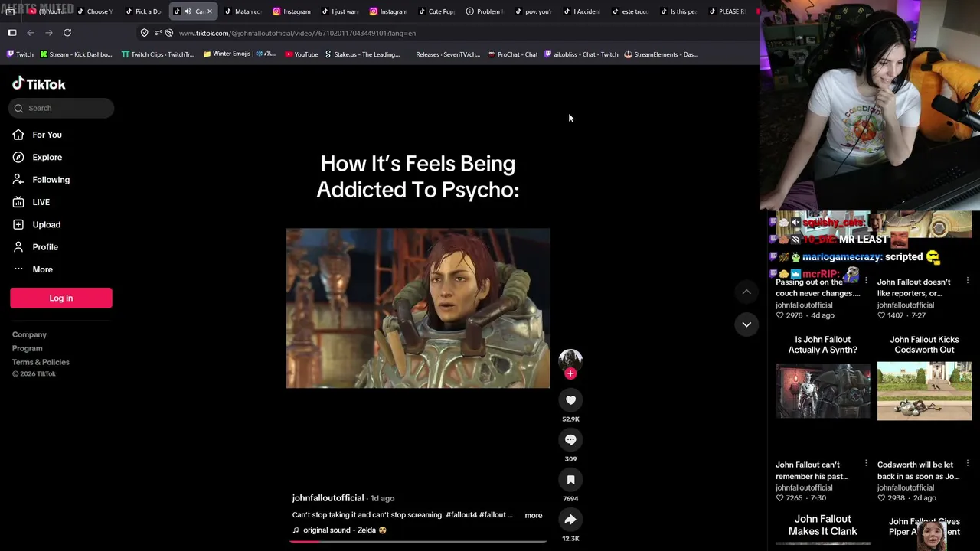Reload the page in the browser
980x551 pixels.
(67, 33)
